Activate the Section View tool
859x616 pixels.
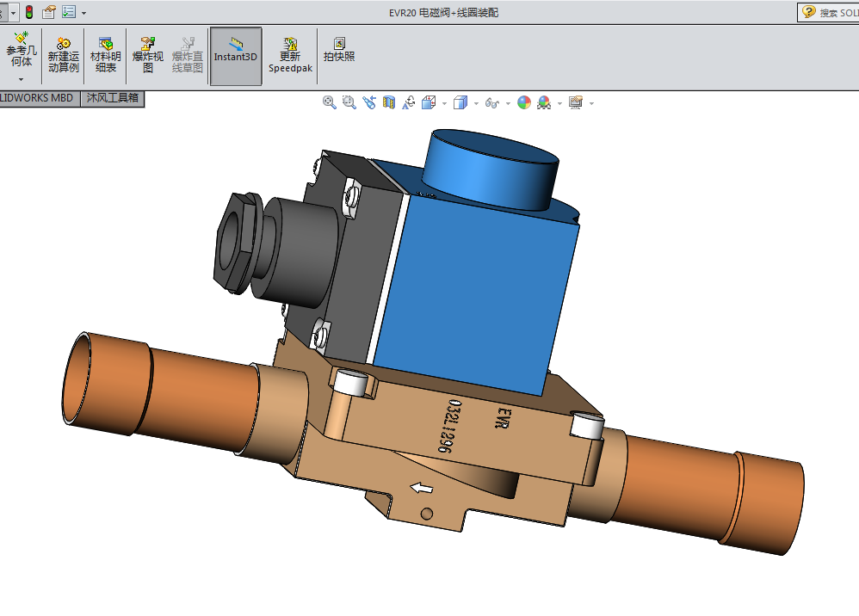pyautogui.click(x=388, y=102)
